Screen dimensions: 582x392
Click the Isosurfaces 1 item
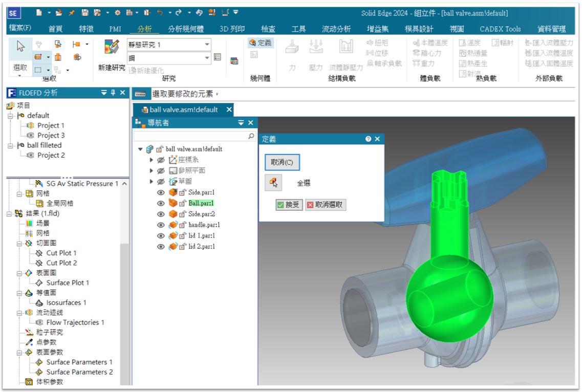tap(66, 302)
